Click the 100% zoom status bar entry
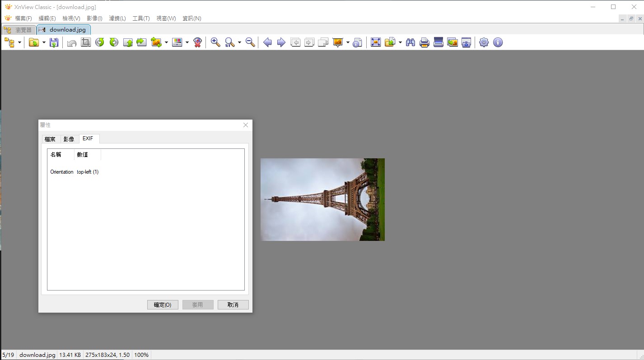The image size is (644, 360). point(141,355)
